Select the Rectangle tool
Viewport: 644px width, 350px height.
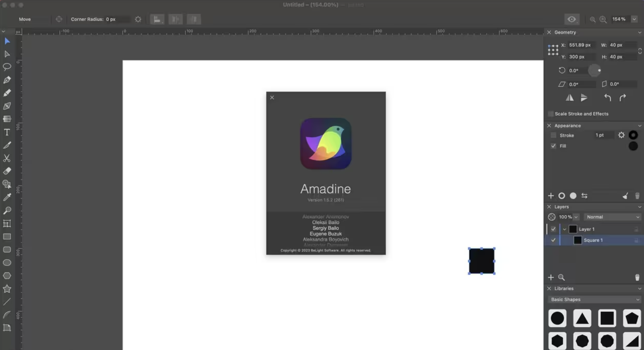[7, 237]
